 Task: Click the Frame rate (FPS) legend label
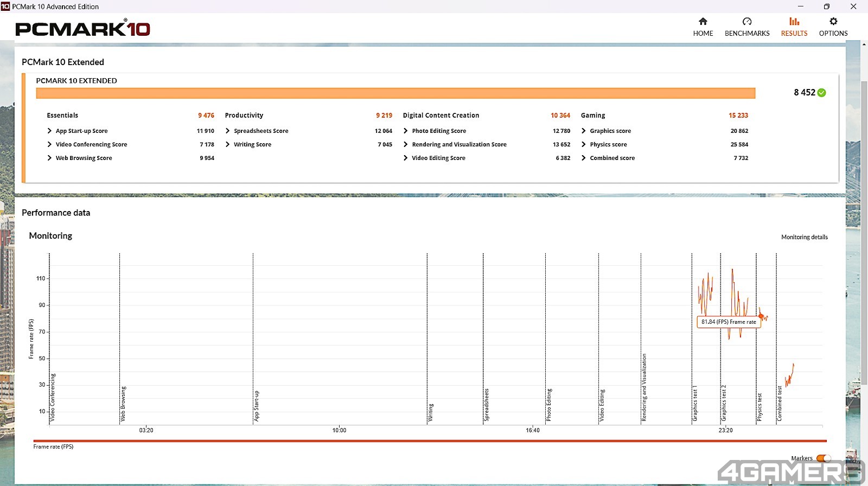tap(53, 447)
